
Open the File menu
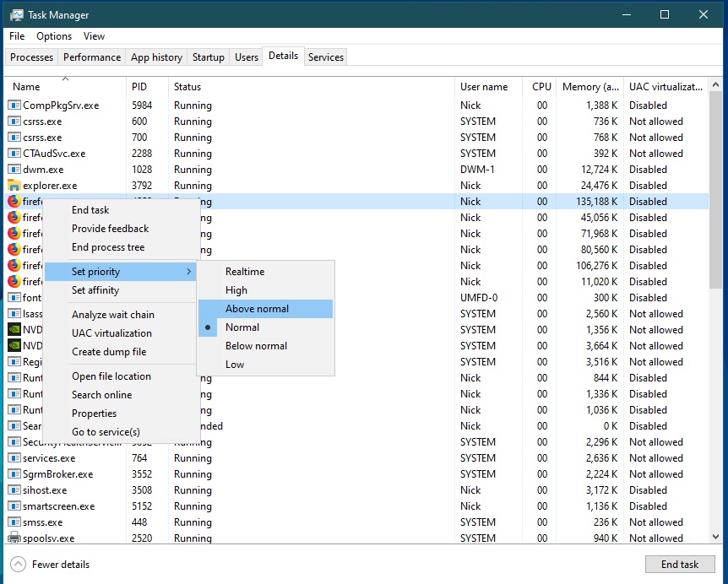click(17, 36)
